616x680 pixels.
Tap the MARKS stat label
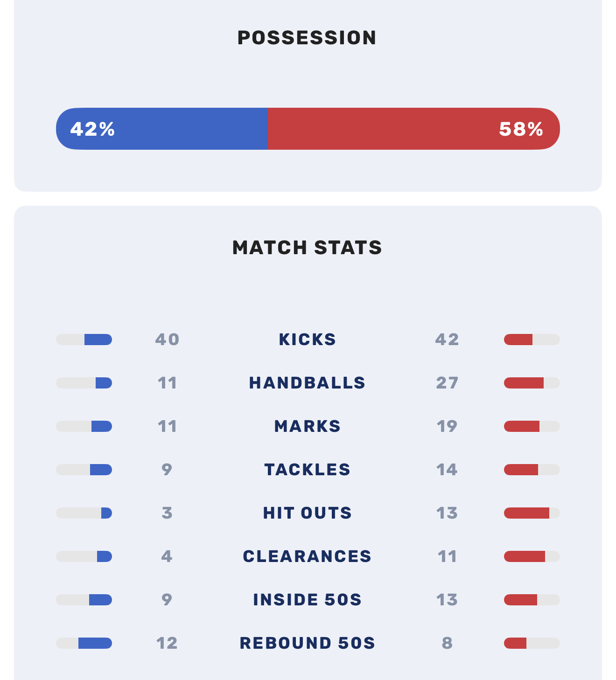[x=307, y=426]
